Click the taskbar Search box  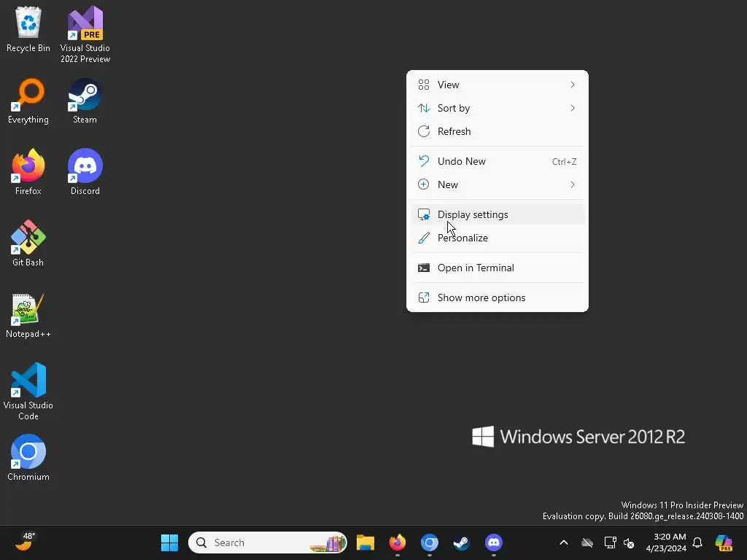pyautogui.click(x=267, y=542)
